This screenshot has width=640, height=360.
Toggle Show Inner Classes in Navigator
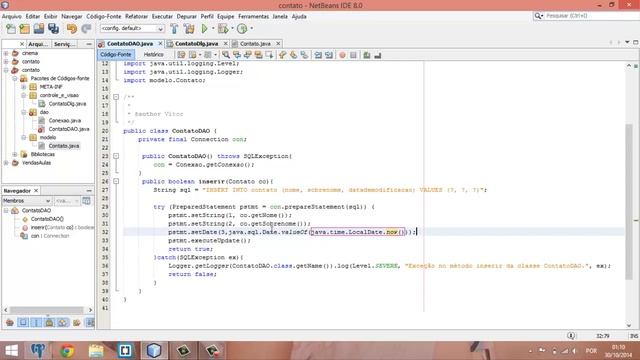[x=62, y=323]
